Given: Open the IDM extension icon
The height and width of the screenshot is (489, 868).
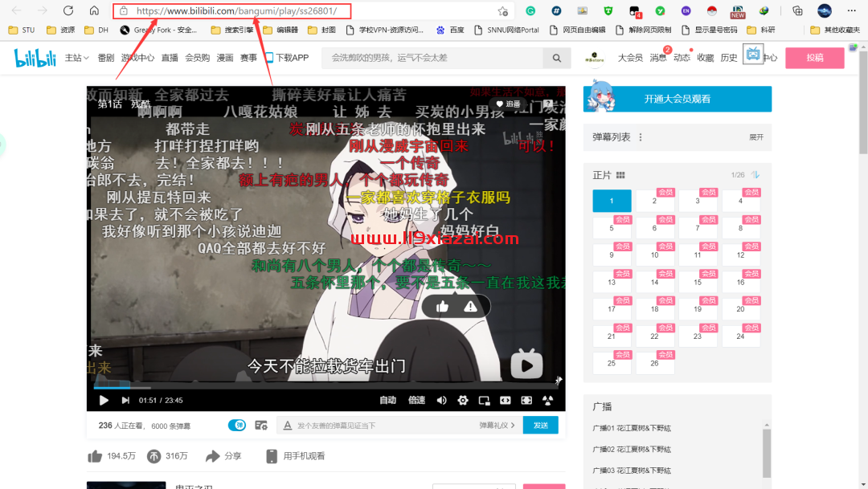Looking at the screenshot, I should pyautogui.click(x=764, y=10).
